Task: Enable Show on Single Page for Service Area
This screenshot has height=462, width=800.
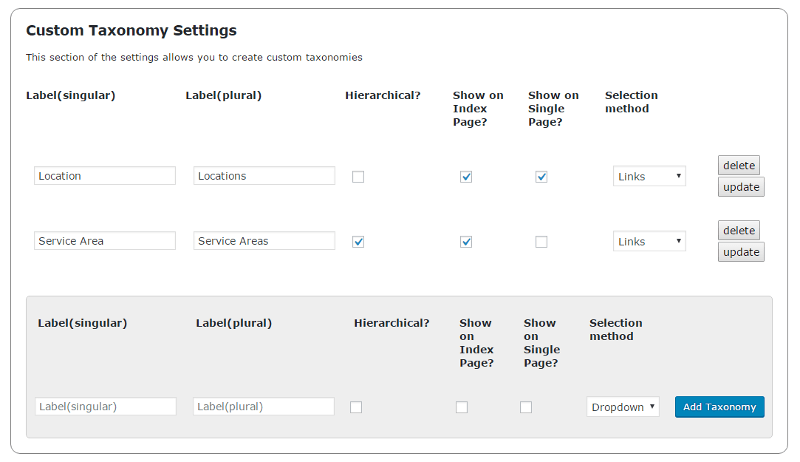Action: pos(541,242)
